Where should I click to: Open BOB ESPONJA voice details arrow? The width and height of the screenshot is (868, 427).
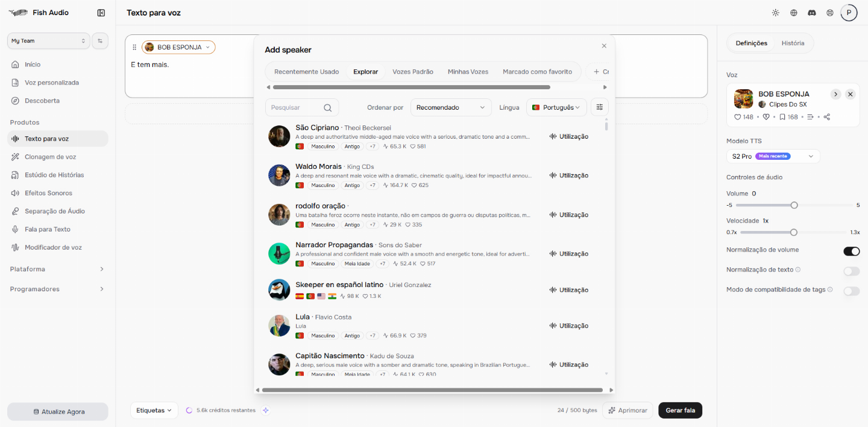point(835,94)
